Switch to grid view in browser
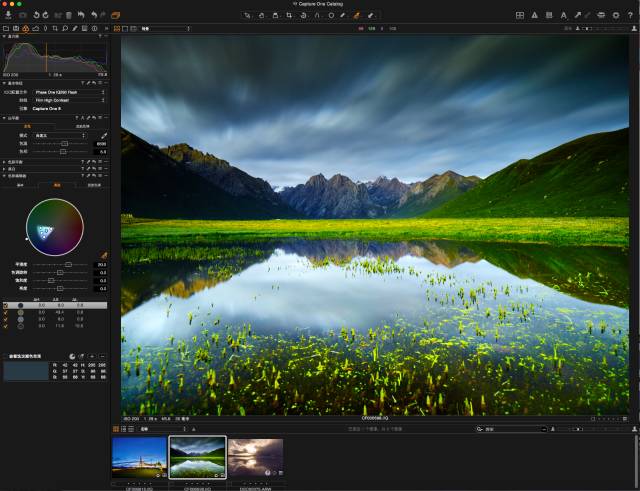The width and height of the screenshot is (640, 491). click(116, 429)
